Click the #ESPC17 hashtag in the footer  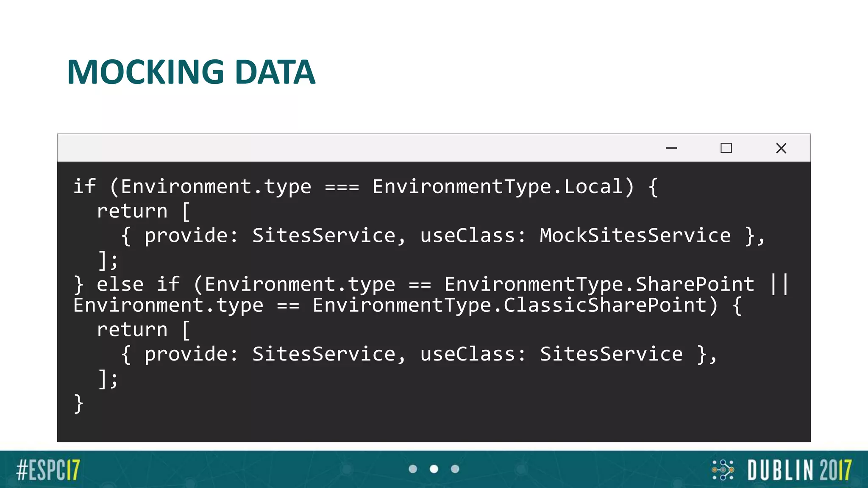click(x=48, y=470)
